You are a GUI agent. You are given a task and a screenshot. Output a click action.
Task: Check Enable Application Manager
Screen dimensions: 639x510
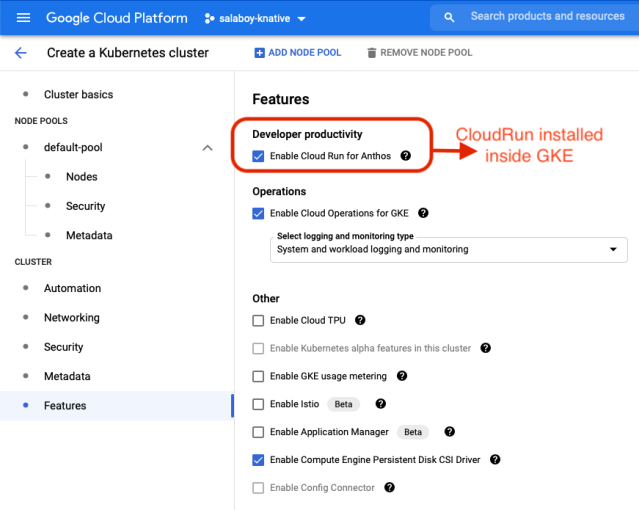click(x=258, y=432)
